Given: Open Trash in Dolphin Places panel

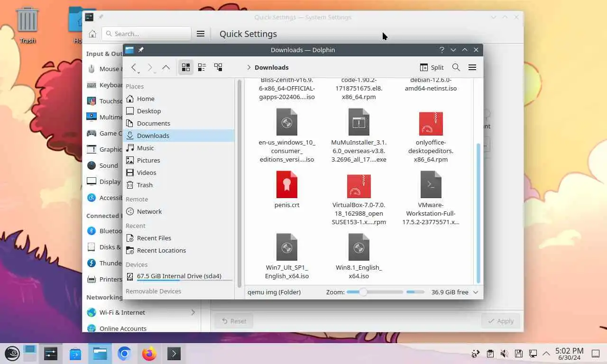Looking at the screenshot, I should click(179, 185).
